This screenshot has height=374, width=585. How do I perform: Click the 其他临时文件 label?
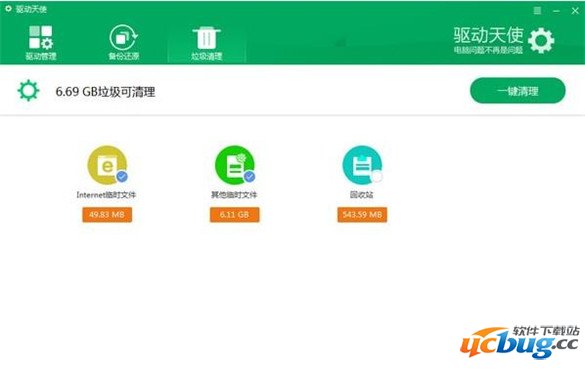coord(234,195)
